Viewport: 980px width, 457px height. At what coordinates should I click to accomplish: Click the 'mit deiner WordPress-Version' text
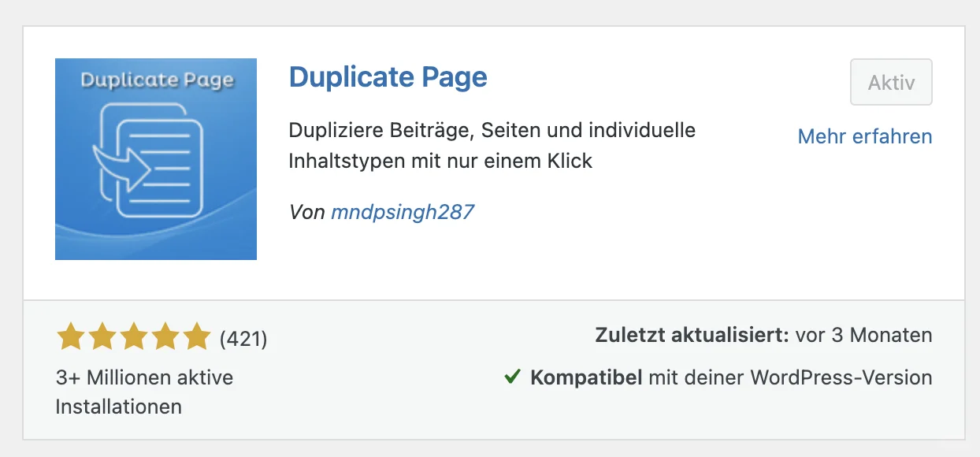790,377
